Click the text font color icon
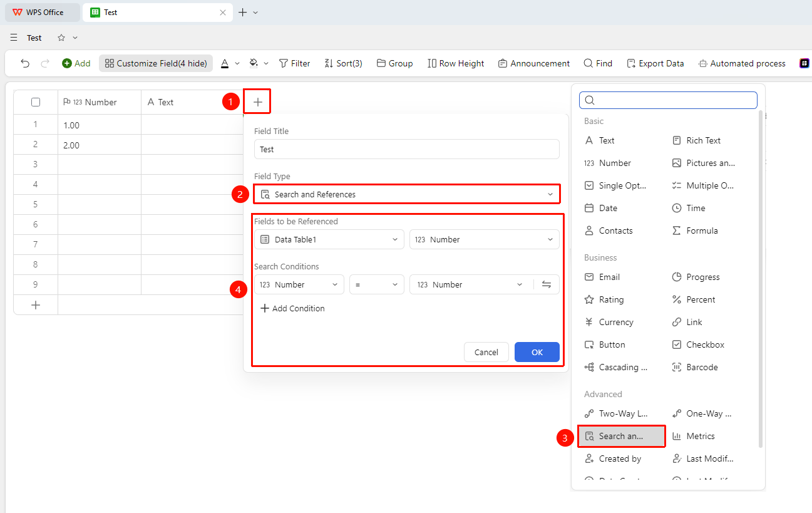 tap(225, 63)
